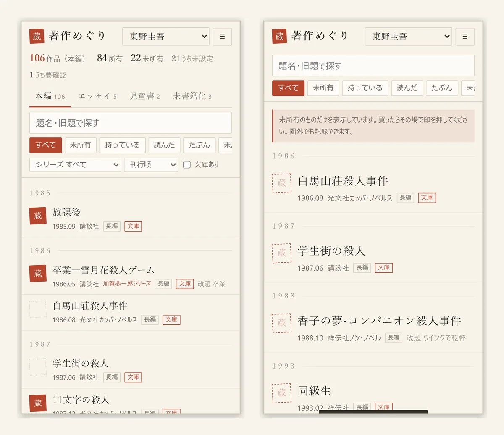The height and width of the screenshot is (435, 504).
Task: Open the 加賀恭一郎シリーズ series link
Action: [127, 284]
